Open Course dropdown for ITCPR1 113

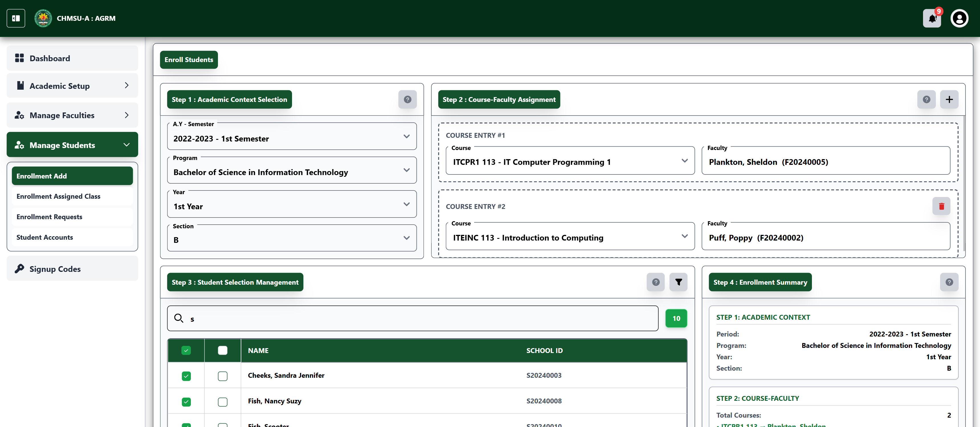[x=570, y=161]
